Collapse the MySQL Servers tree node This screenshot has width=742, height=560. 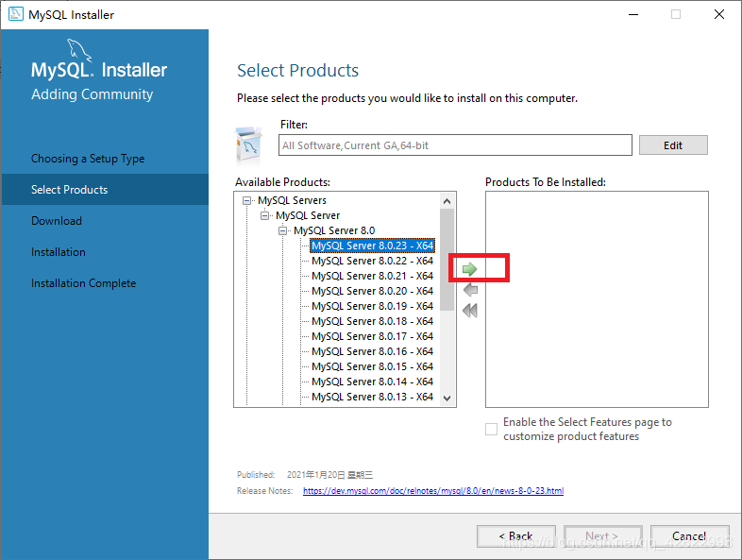(x=246, y=201)
